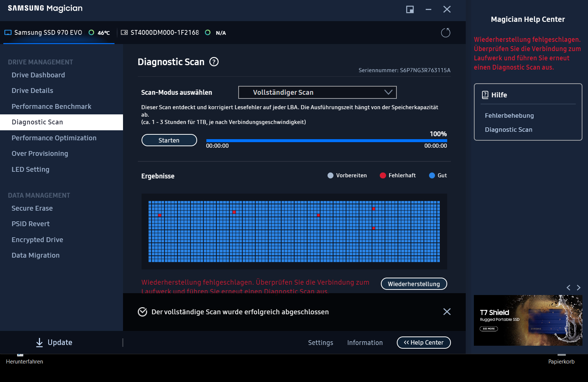Open Drive Details page
588x382 pixels.
[32, 90]
